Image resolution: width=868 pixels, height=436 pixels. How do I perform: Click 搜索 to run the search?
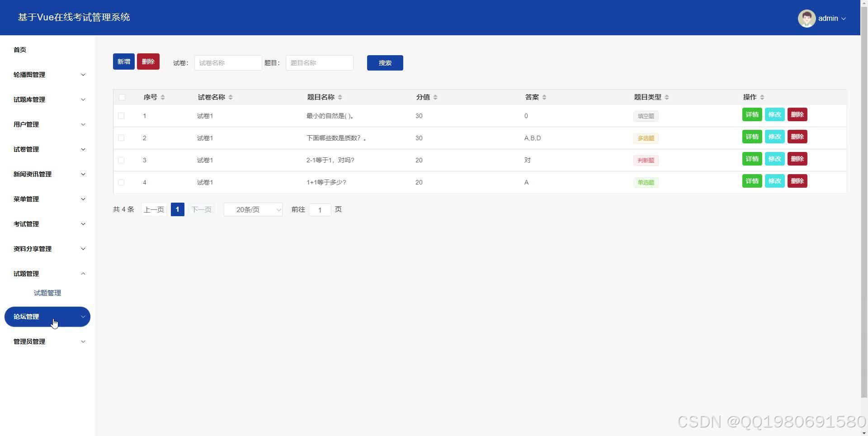[x=385, y=62]
